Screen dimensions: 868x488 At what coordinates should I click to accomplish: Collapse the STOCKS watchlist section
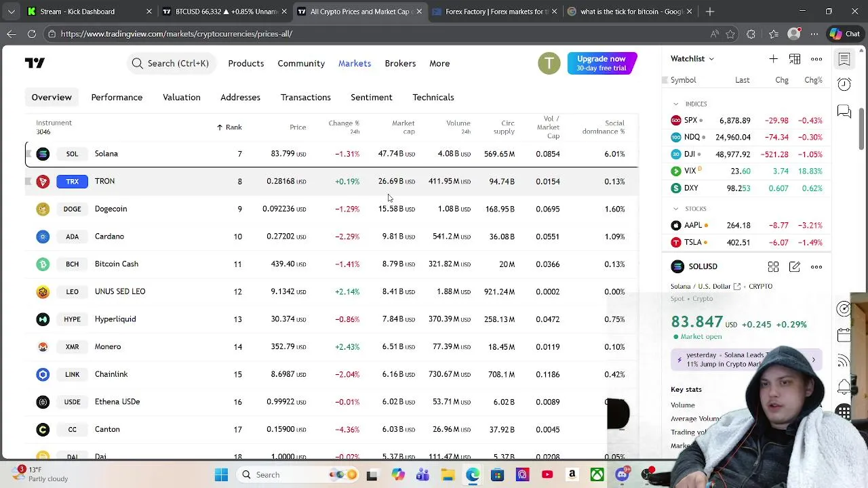[675, 209]
